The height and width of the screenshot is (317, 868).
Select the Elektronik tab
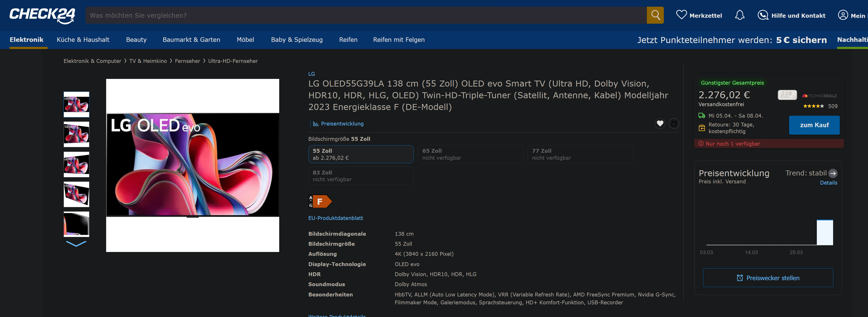(27, 40)
